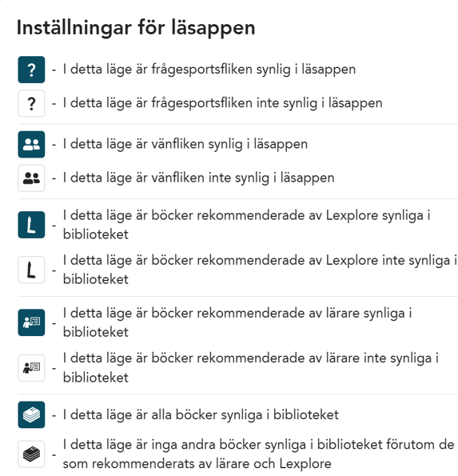Click text 'vänfliken synlig i läsappen'
The image size is (458, 476).
coord(229,144)
